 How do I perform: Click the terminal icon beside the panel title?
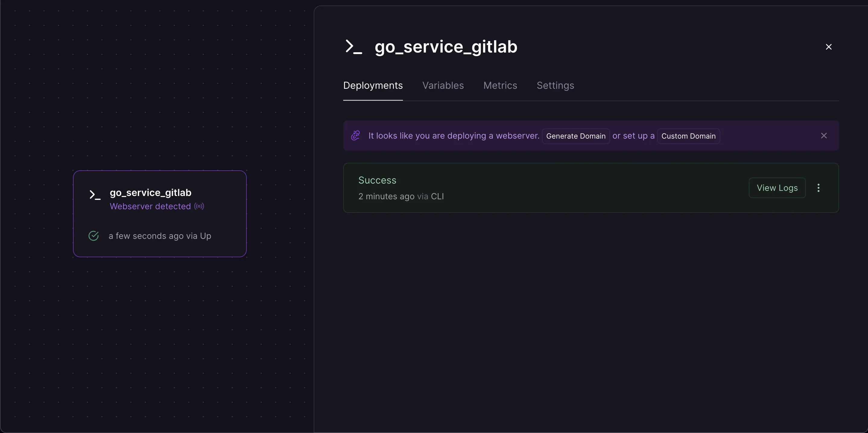coord(353,47)
